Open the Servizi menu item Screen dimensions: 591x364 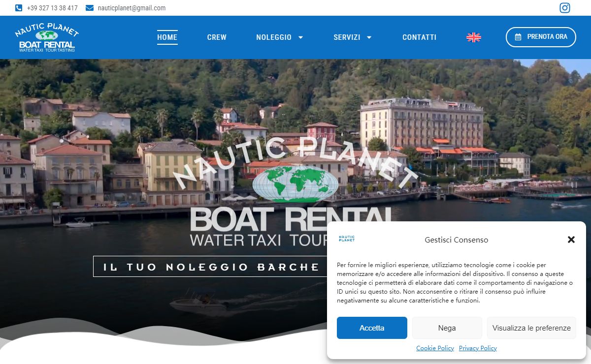click(347, 37)
